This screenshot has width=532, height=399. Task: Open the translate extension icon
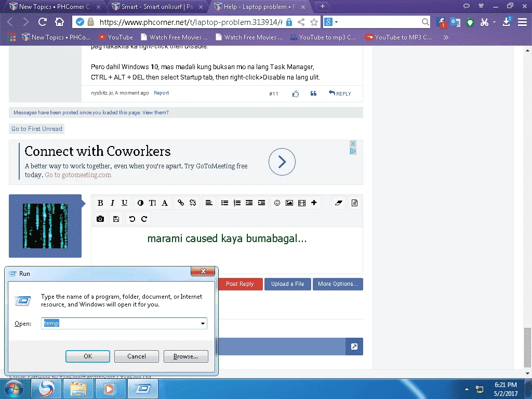pos(455,22)
